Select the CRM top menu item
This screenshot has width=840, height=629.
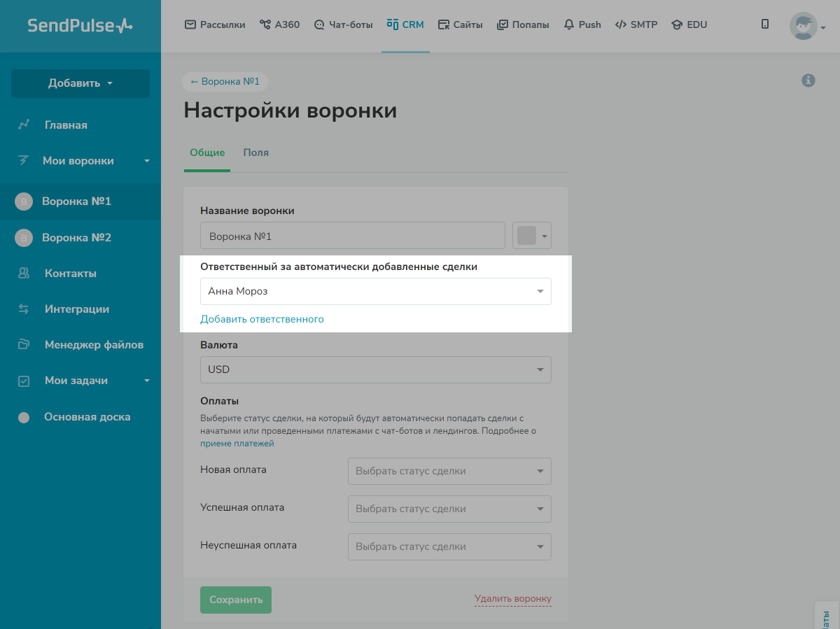[x=405, y=24]
